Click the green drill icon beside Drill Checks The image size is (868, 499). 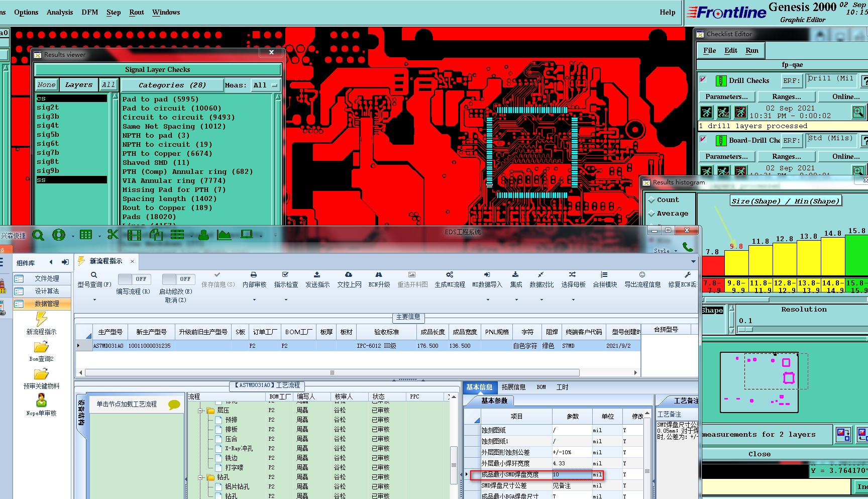coord(721,80)
